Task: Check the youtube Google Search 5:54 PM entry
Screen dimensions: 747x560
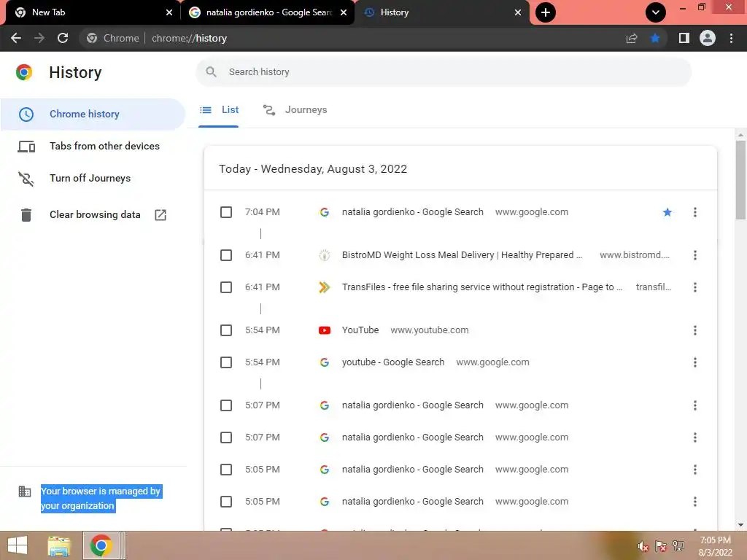Action: 226,362
